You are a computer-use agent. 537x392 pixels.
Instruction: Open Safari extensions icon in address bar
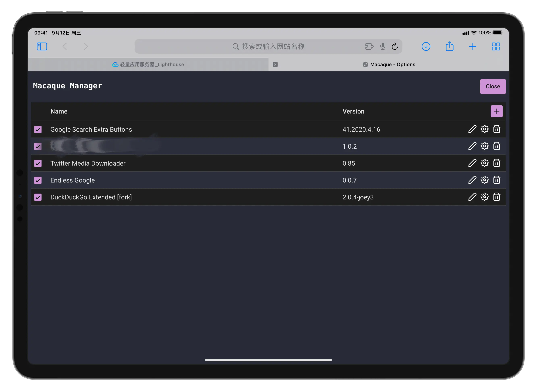[369, 46]
